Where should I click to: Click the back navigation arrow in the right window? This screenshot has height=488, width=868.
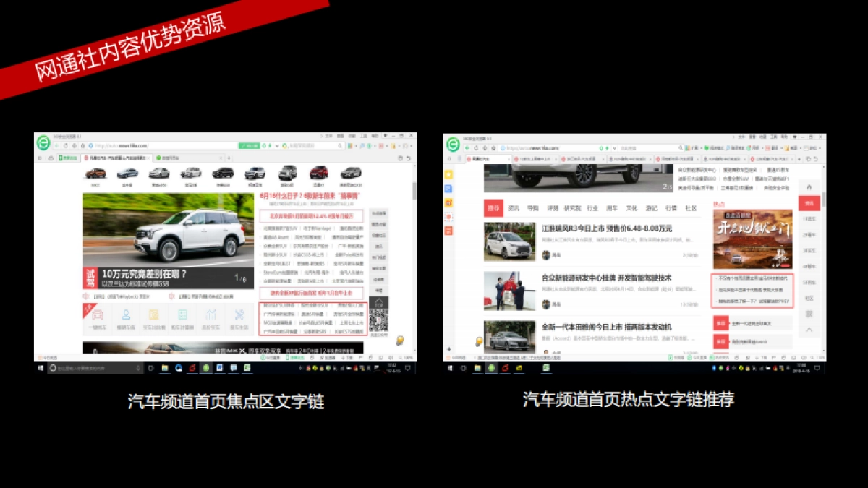point(467,147)
